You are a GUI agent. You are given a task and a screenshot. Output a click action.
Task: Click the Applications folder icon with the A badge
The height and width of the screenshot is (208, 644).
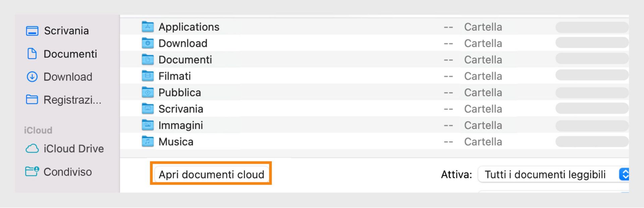click(148, 26)
